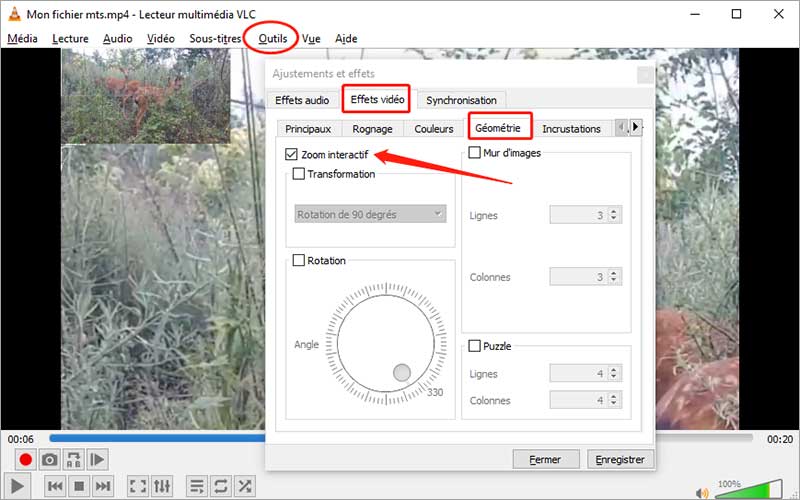This screenshot has width=800, height=500.
Task: Step forward frame by frame
Action: point(97,460)
